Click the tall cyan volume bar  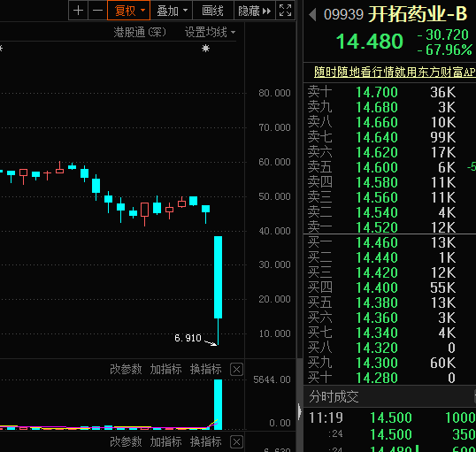pos(218,404)
